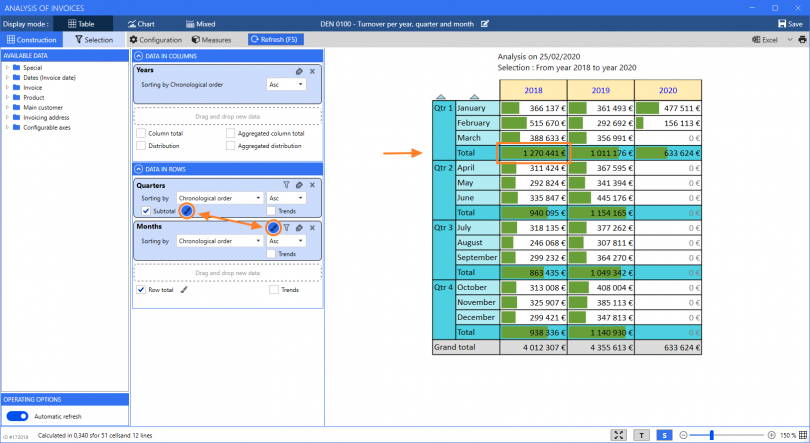Screen dimensions: 810x443
Task: Expand Dates (Invoice date) folder
Action: (7, 77)
